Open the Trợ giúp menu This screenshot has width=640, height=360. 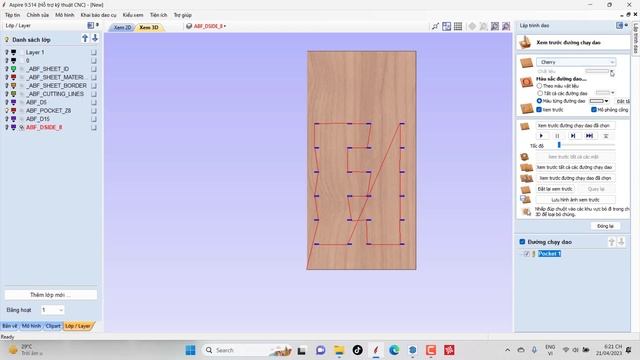tap(182, 15)
